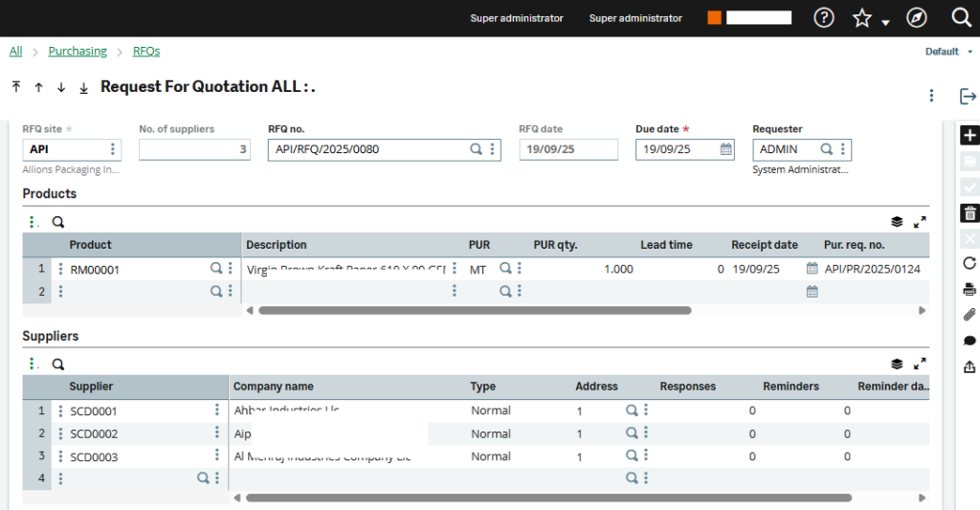The height and width of the screenshot is (510, 980).
Task: Click the compass navigation icon
Action: (x=916, y=18)
